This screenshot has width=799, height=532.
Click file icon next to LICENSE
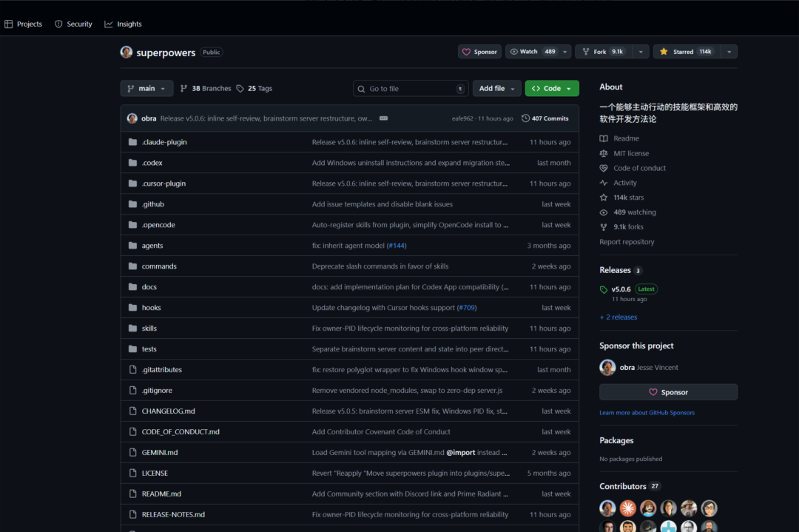coord(132,473)
